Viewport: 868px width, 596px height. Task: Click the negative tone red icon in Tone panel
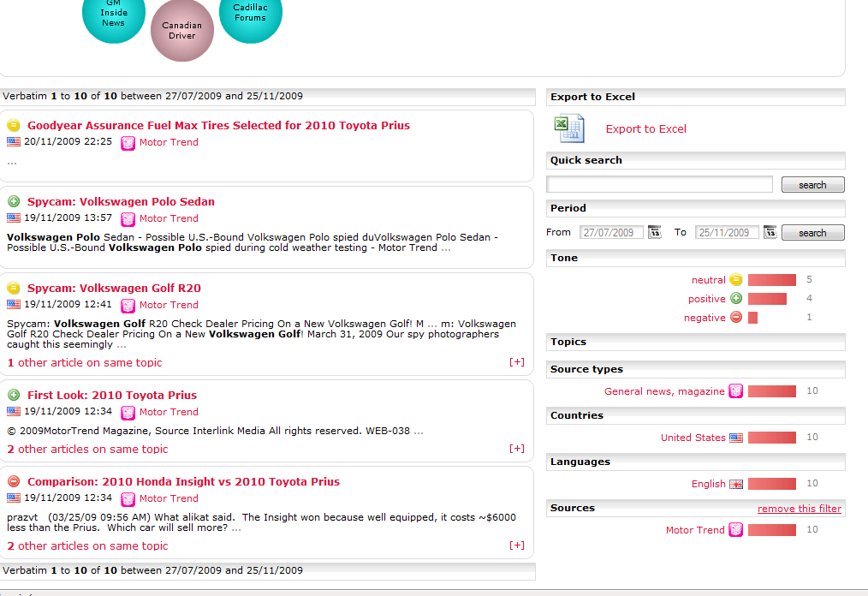735,318
